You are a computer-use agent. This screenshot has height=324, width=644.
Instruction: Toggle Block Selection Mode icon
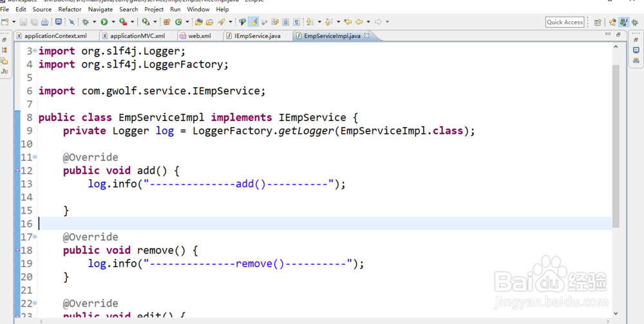(x=286, y=22)
